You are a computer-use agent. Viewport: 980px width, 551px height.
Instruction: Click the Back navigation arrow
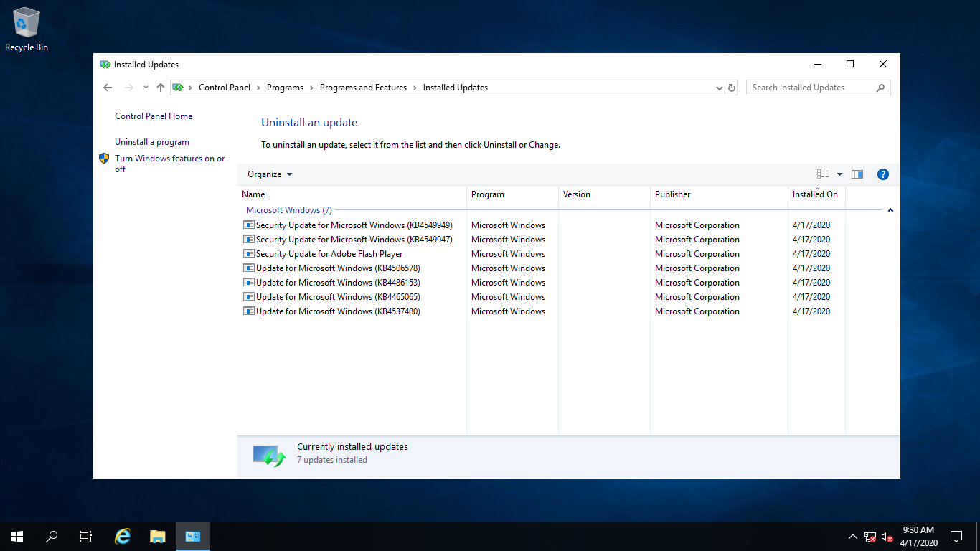[x=108, y=88]
